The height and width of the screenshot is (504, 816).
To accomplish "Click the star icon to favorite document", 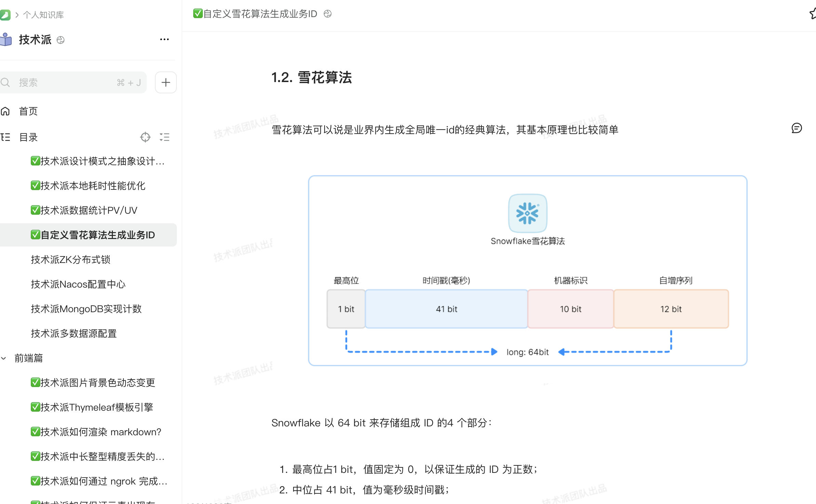I will [813, 14].
